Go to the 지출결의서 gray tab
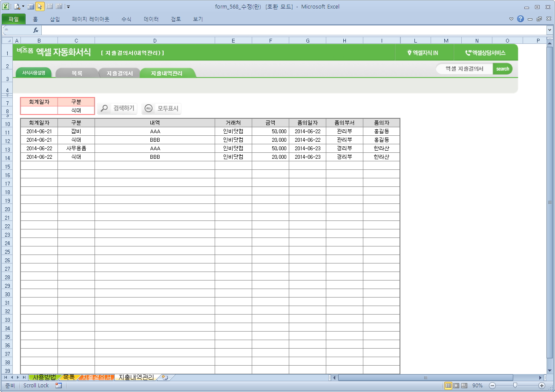This screenshot has height=392, width=555. click(x=120, y=73)
